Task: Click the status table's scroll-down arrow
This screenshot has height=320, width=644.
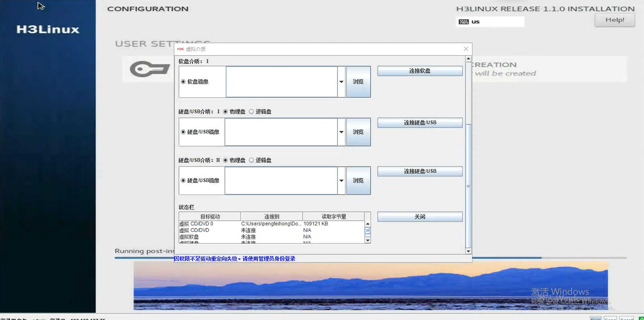Action: point(368,240)
